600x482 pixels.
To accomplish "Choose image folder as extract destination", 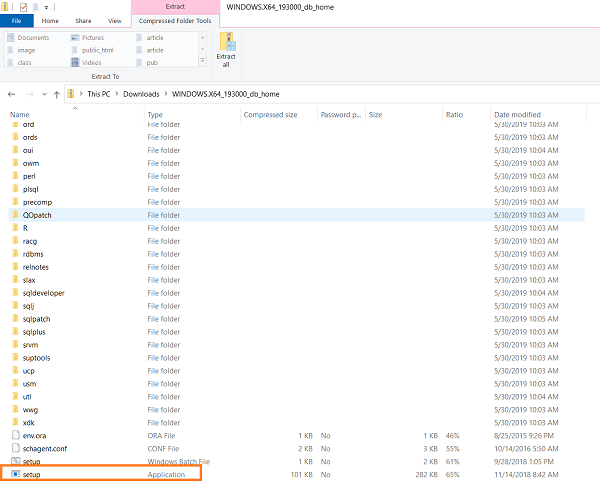I will point(21,50).
